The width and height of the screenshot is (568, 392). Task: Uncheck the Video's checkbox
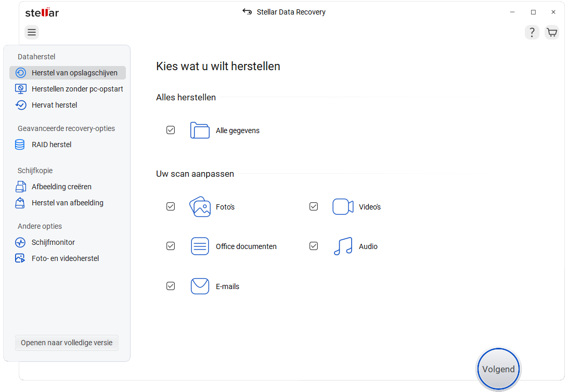(x=314, y=206)
